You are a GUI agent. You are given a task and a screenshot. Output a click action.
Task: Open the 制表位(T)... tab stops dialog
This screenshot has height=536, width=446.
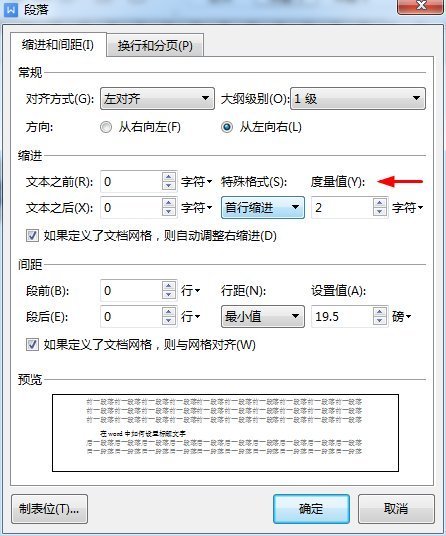pos(50,509)
